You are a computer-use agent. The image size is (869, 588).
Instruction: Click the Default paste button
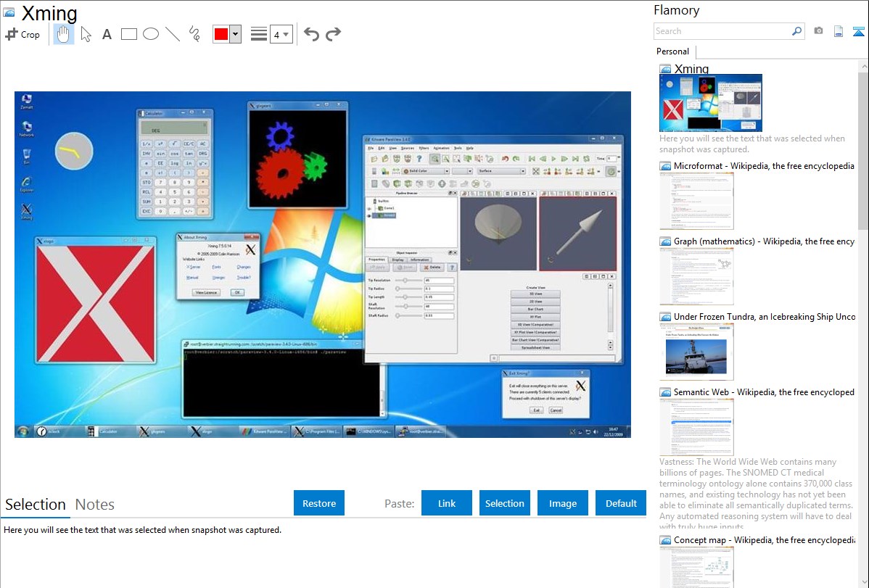click(621, 503)
